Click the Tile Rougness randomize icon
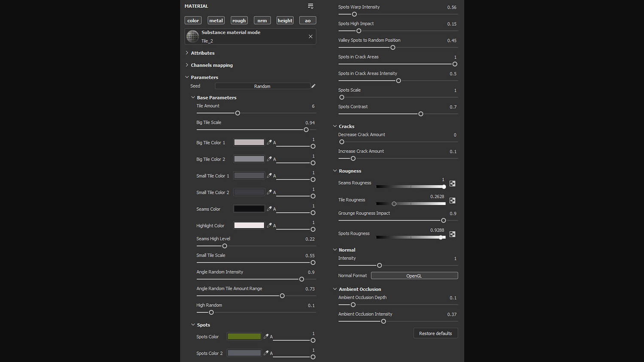This screenshot has height=362, width=644. [452, 200]
